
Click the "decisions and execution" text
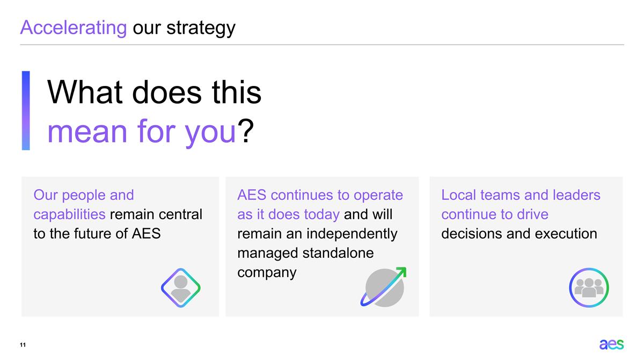519,234
